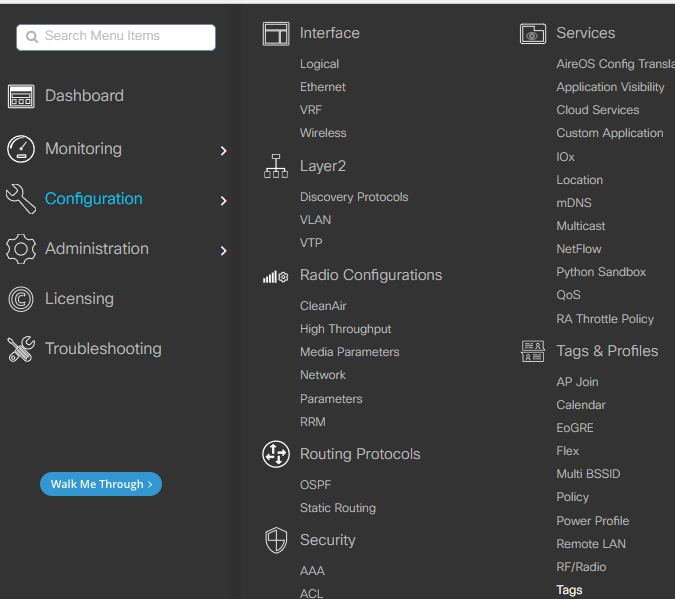
Task: Open Parameters under Radio Configurations
Action: click(x=331, y=399)
